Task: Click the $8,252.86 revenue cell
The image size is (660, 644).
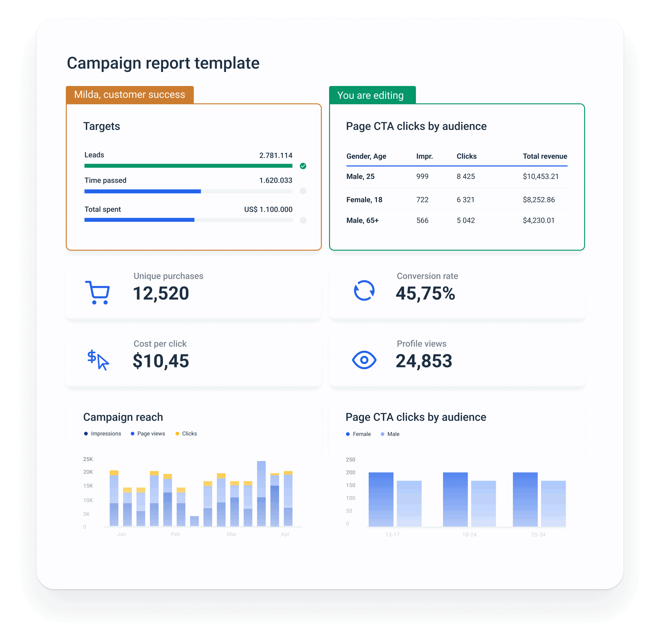Action: point(539,199)
